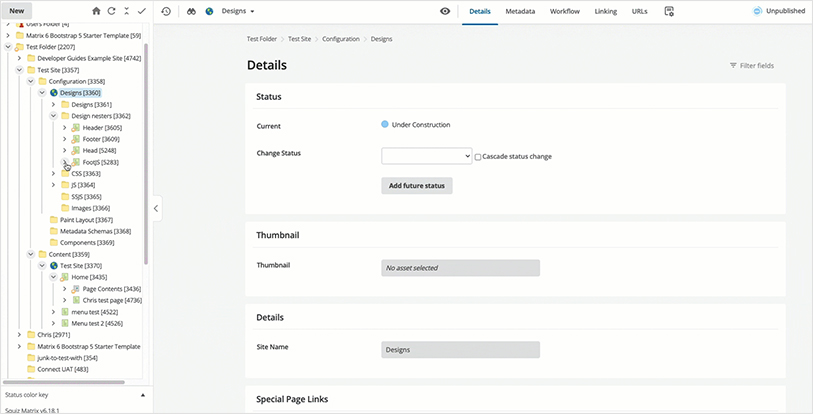Open the URLs tab
The width and height of the screenshot is (813, 414).
639,11
